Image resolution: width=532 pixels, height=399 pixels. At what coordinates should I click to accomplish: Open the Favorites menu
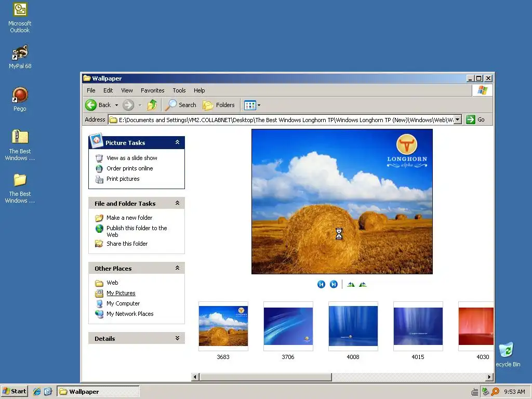pos(152,90)
